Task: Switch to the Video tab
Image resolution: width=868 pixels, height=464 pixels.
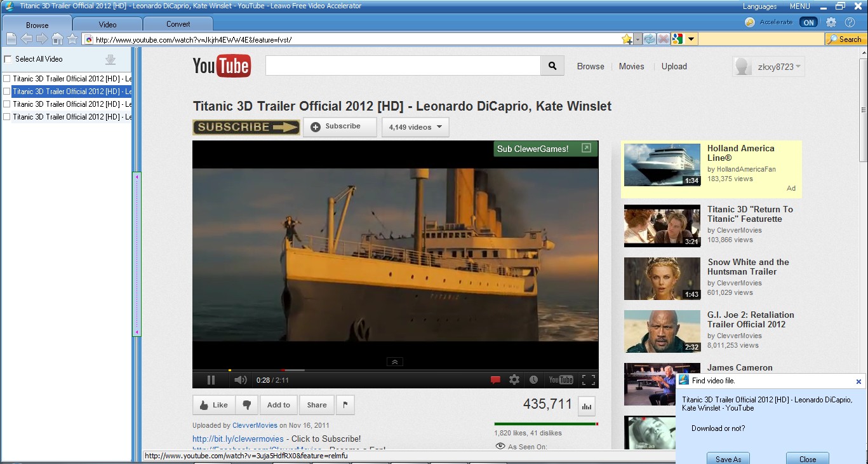Action: [108, 24]
